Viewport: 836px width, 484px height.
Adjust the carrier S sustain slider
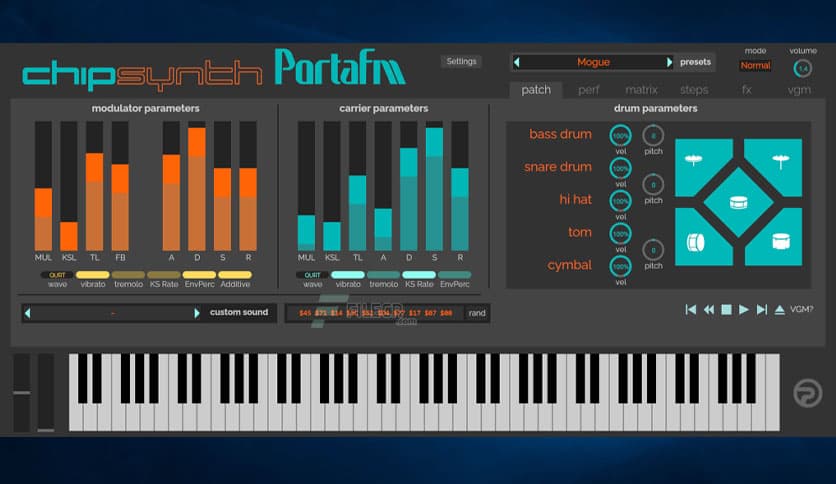coord(434,186)
